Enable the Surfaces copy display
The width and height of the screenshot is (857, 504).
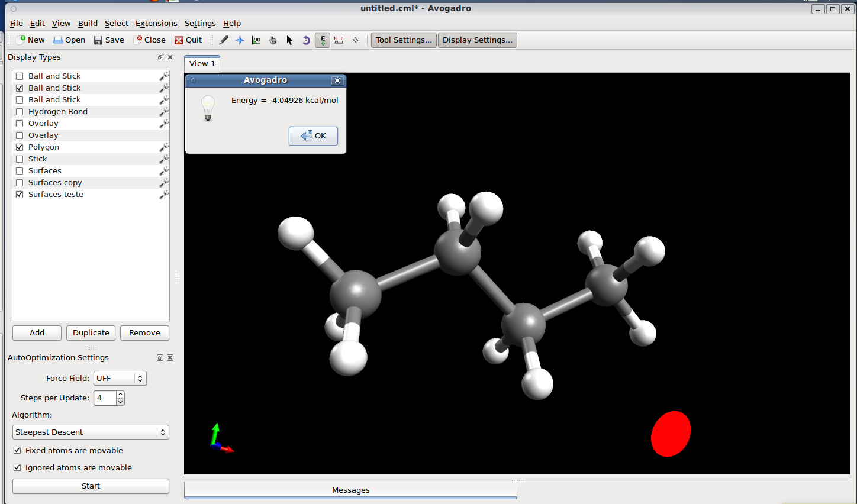pyautogui.click(x=20, y=183)
